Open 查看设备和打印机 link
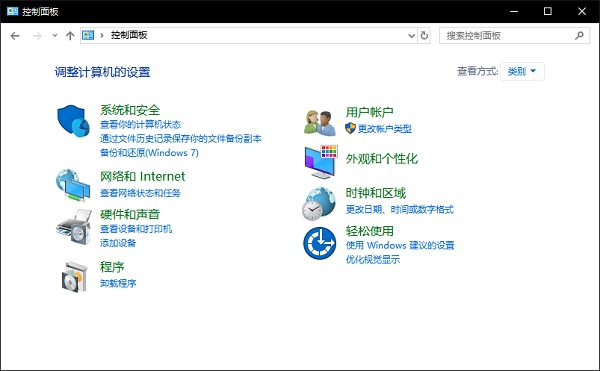 pyautogui.click(x=136, y=229)
